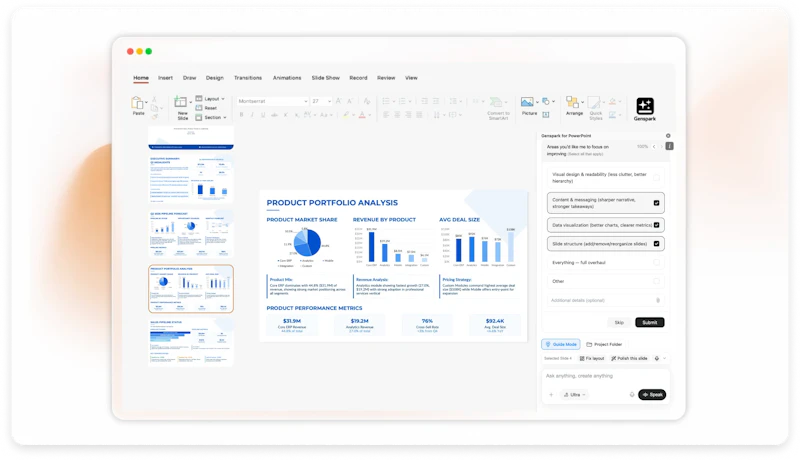
Task: Click Convert to SmartArt icon
Action: 496,102
